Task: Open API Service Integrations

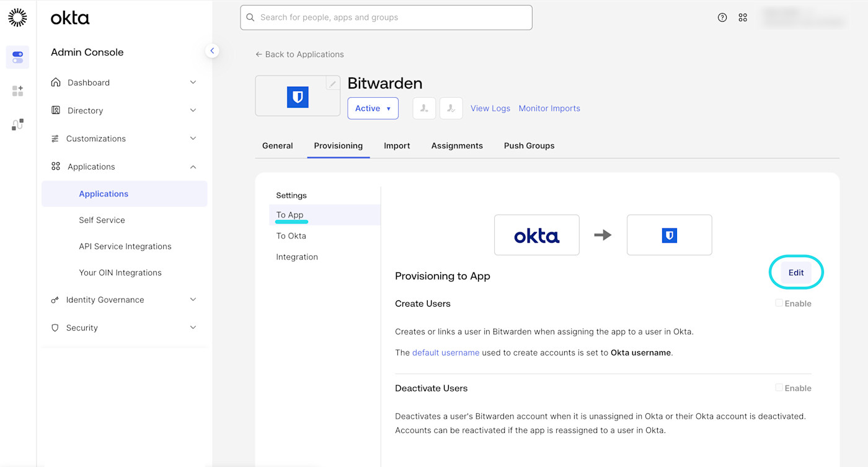Action: point(124,247)
